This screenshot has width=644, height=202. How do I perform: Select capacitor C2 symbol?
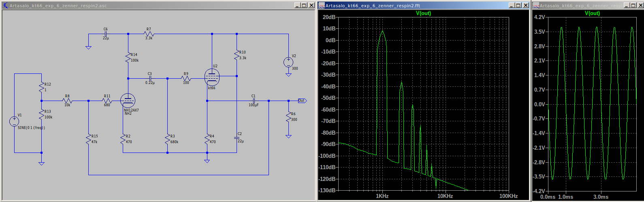coord(237,138)
